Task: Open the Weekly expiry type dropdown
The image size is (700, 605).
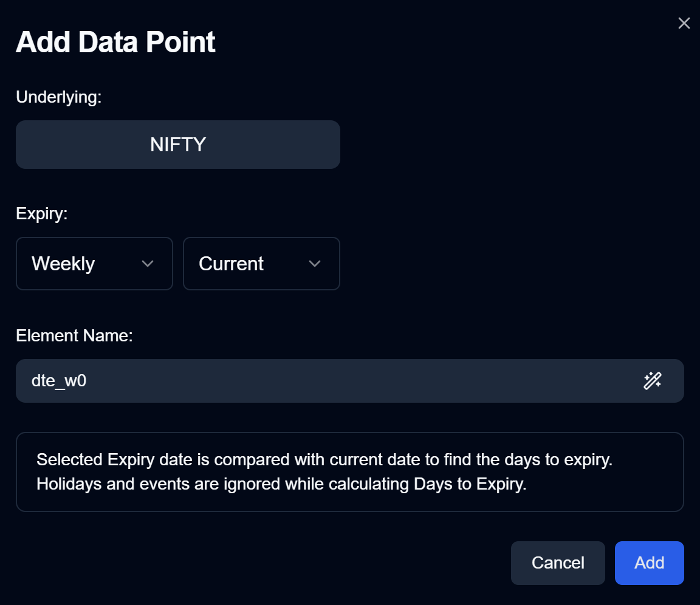Action: [x=94, y=264]
